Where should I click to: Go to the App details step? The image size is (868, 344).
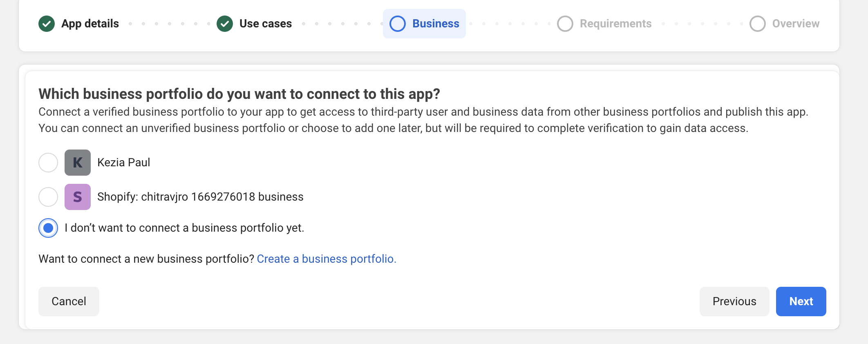[90, 24]
